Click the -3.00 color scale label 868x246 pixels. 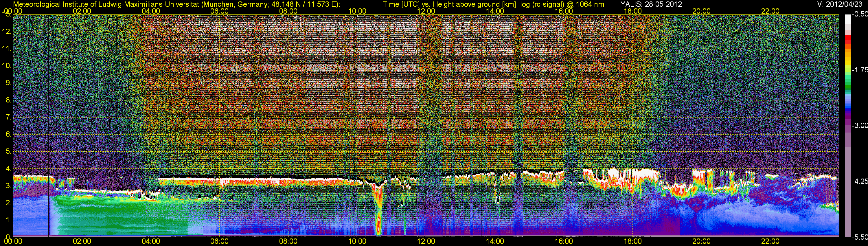[x=860, y=125]
